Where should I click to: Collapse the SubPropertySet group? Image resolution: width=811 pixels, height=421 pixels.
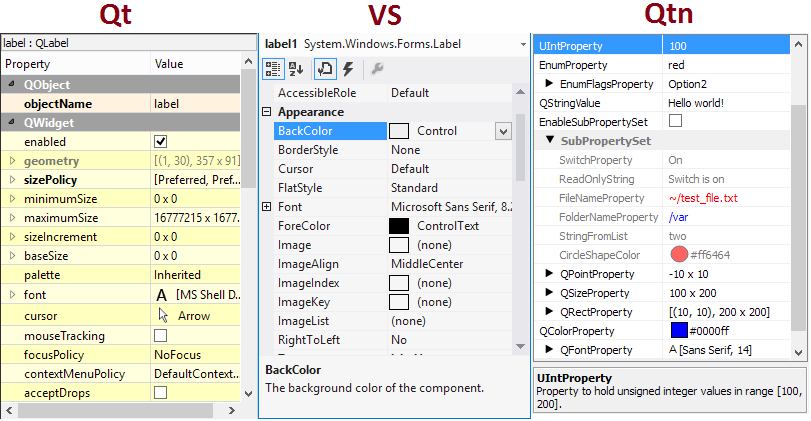(550, 140)
